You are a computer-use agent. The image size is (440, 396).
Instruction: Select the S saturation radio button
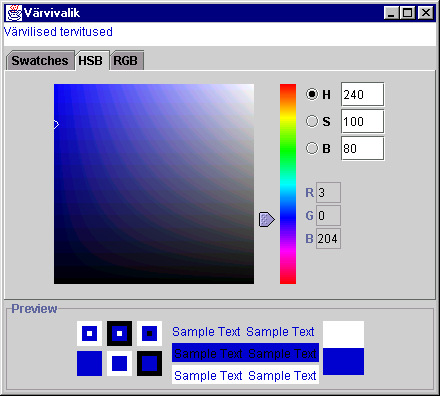312,121
